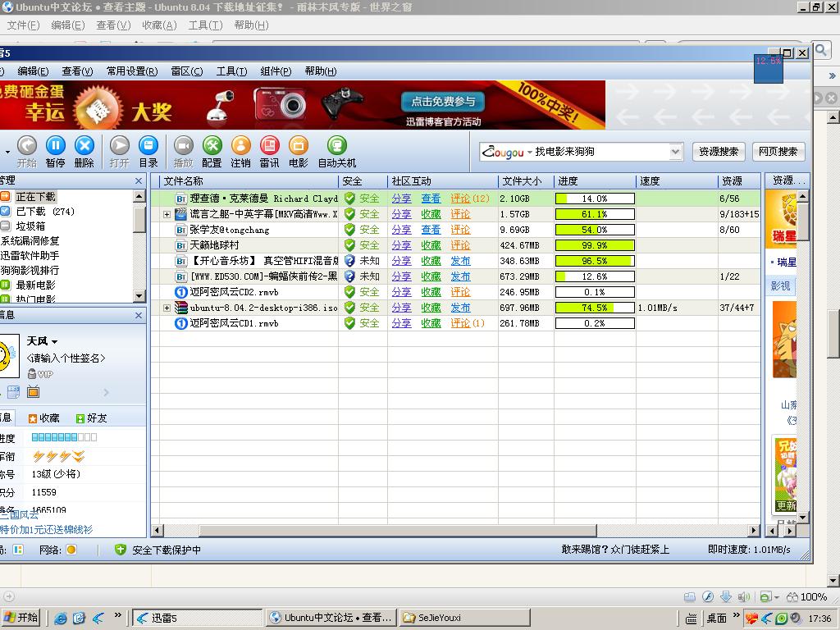Close the user info (信息) panel
The height and width of the screenshot is (630, 840).
139,316
